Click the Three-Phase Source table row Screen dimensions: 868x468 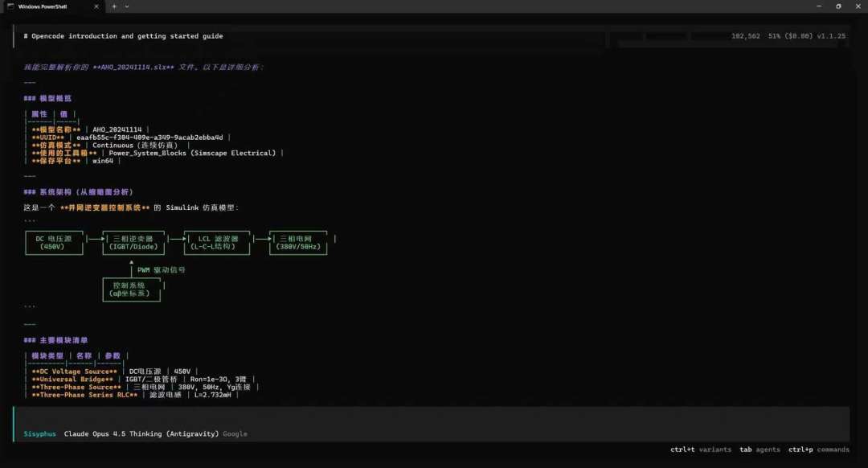pyautogui.click(x=141, y=387)
